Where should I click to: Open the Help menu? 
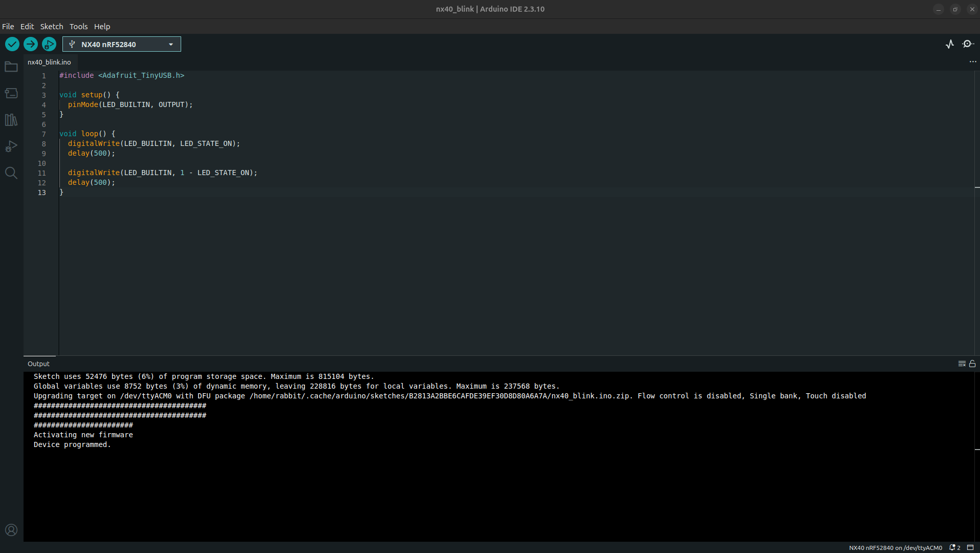(102, 27)
